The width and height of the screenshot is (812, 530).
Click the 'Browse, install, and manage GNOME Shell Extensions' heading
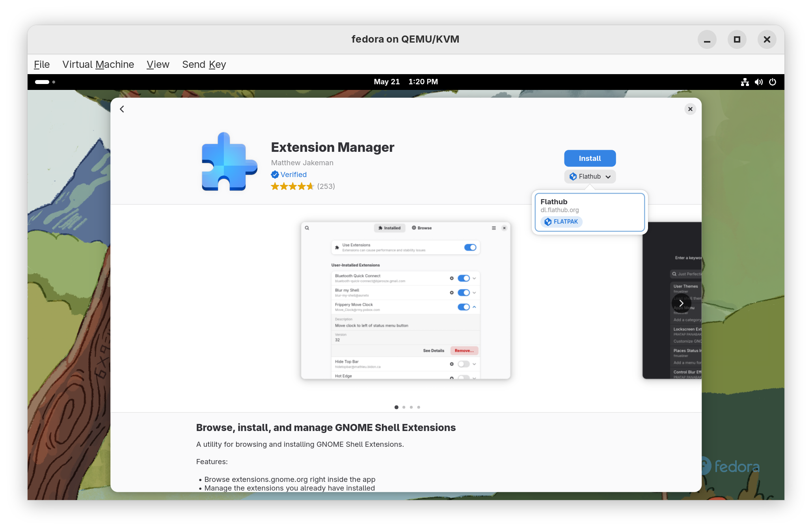click(x=326, y=427)
